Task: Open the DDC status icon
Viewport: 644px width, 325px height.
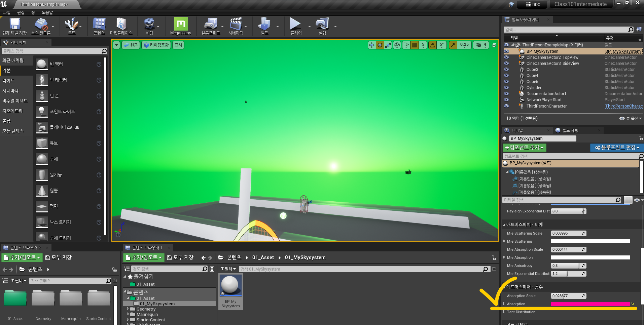Action: coord(533,4)
